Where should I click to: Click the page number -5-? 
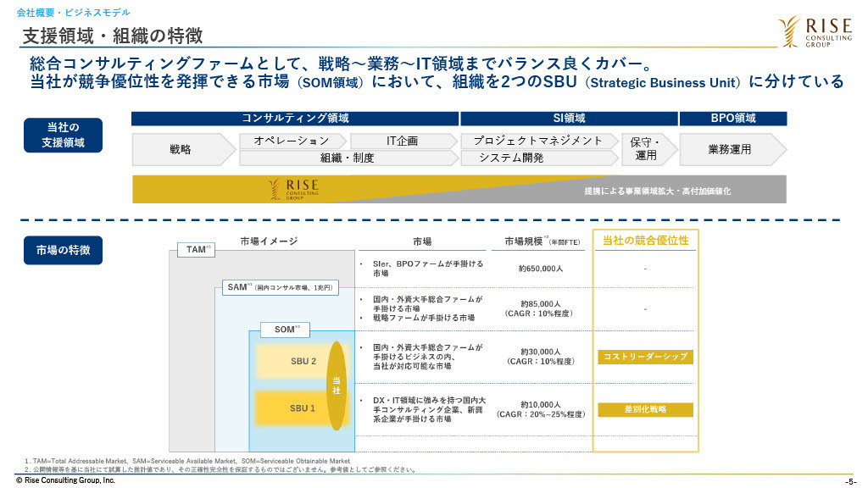[850, 482]
